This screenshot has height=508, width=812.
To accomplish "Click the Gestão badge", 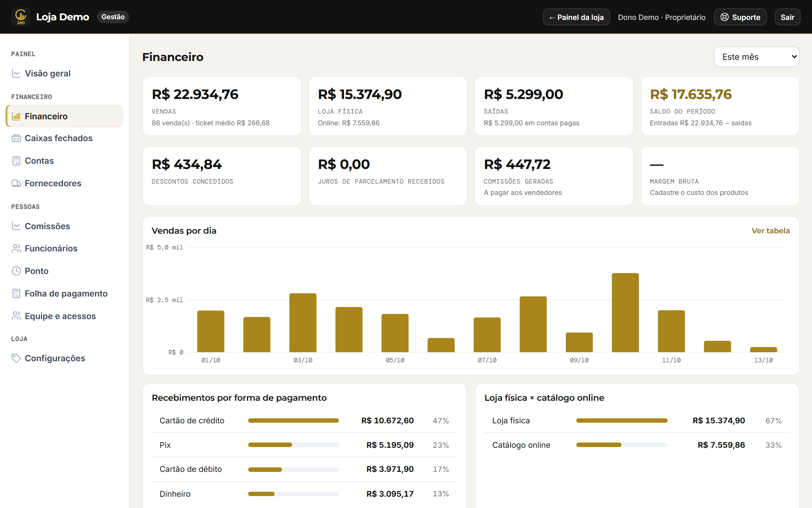I will (113, 17).
